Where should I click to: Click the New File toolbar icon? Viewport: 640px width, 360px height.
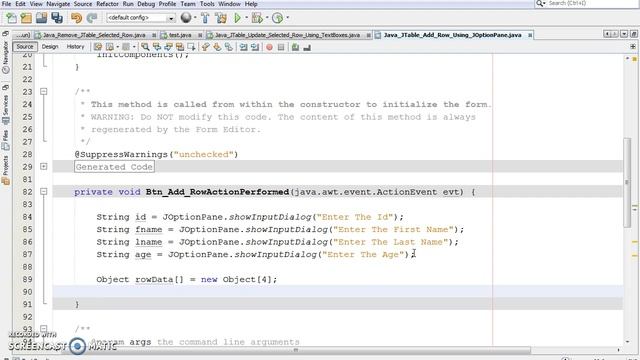point(11,18)
